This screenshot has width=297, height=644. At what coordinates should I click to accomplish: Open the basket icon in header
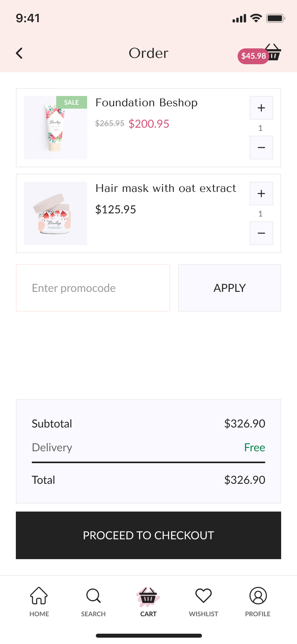(274, 52)
